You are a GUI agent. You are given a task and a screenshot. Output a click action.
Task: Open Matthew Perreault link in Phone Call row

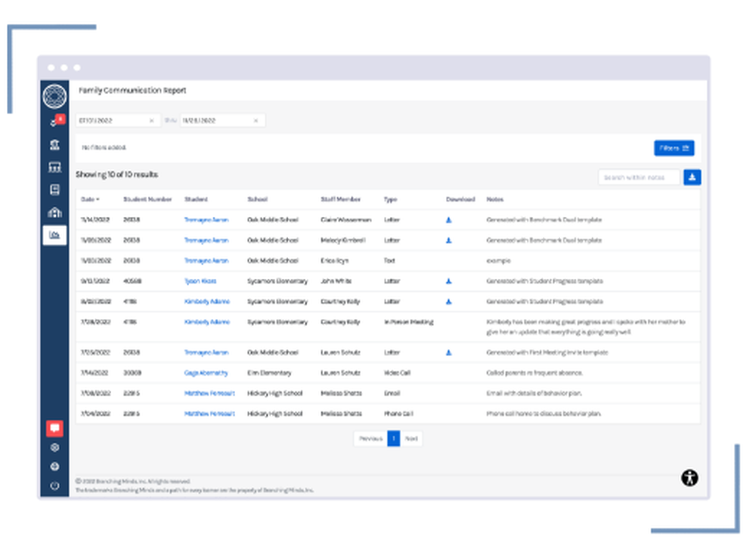click(x=209, y=413)
